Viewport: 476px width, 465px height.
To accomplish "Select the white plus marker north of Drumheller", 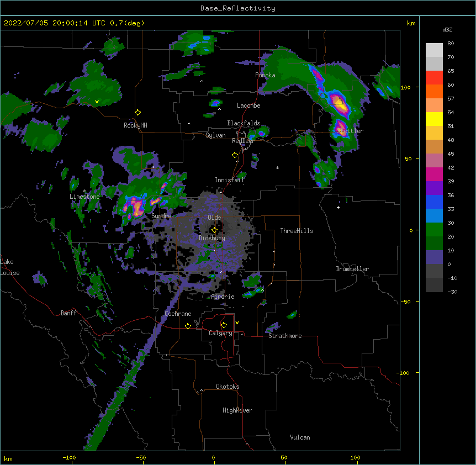I will click(338, 207).
